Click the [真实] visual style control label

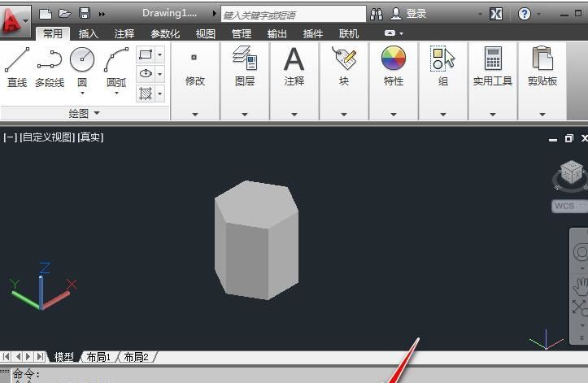pos(90,137)
